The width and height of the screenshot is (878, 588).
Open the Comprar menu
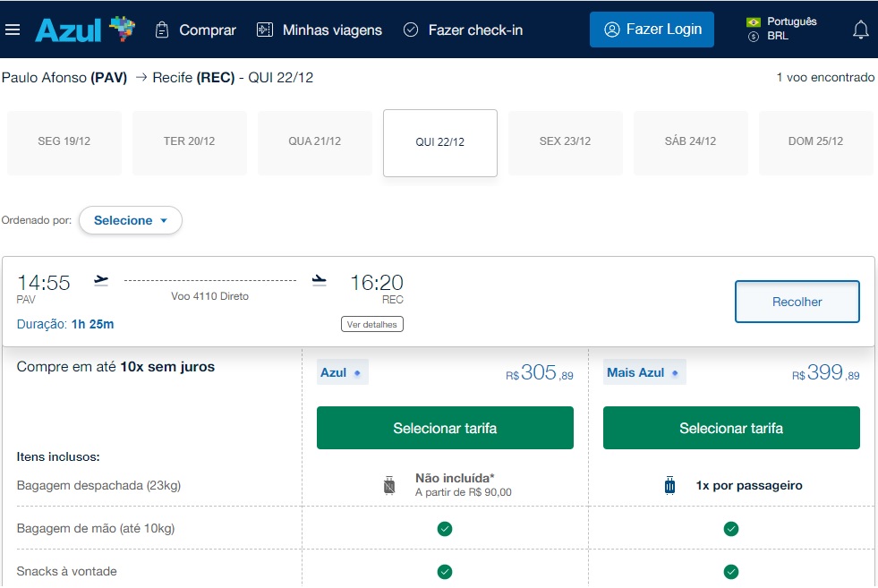pos(195,30)
